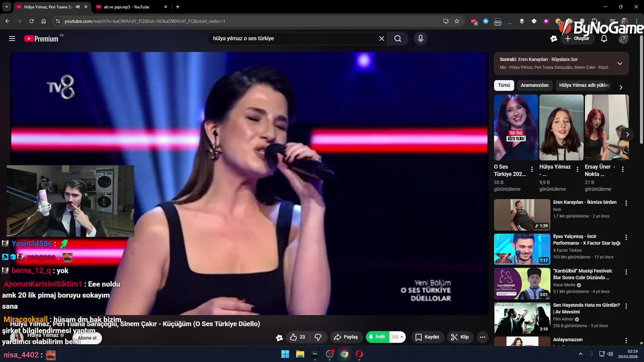
Task: Create a clip with Klip button
Action: (460, 337)
